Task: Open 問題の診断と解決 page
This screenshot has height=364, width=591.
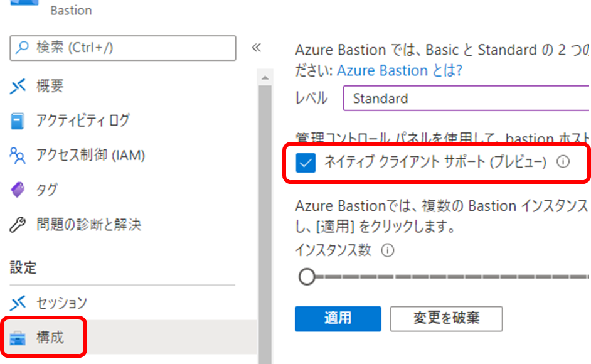Action: point(88,225)
